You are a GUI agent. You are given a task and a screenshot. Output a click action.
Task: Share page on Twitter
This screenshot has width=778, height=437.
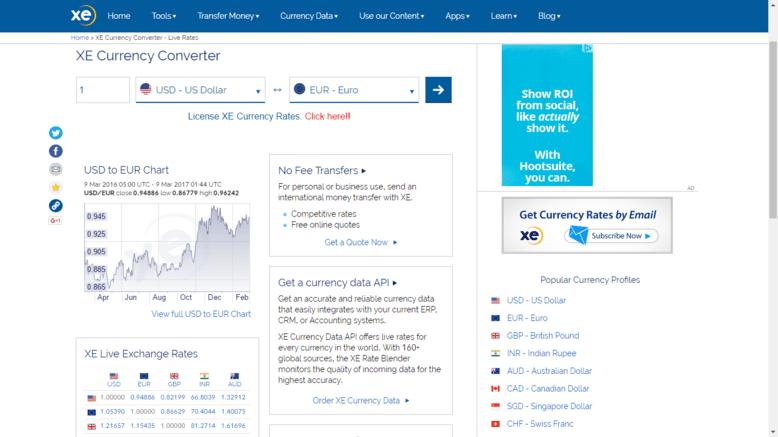coord(56,133)
